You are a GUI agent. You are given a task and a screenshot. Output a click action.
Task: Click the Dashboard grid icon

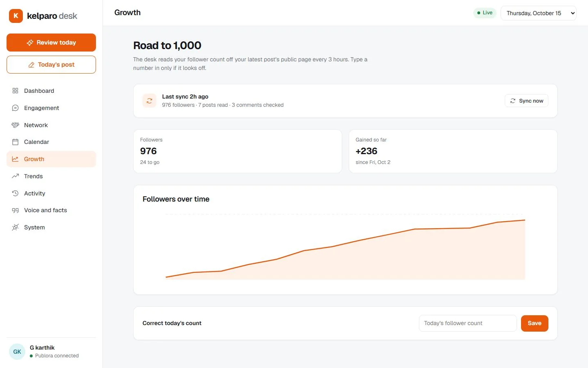click(16, 91)
